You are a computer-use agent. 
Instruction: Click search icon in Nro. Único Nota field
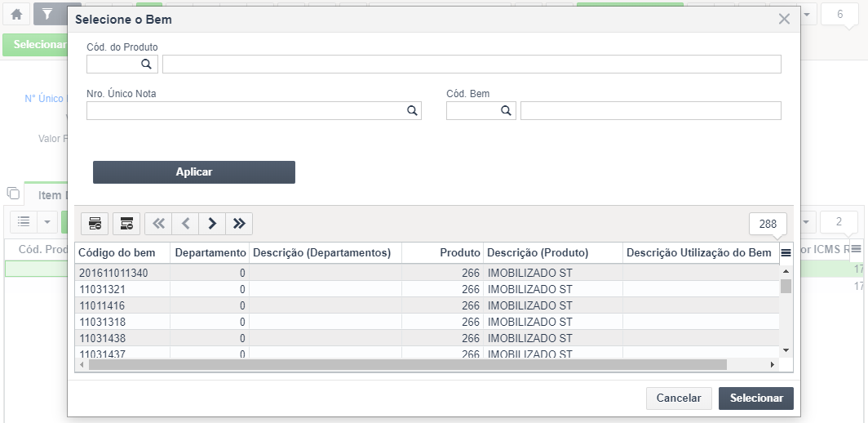413,111
